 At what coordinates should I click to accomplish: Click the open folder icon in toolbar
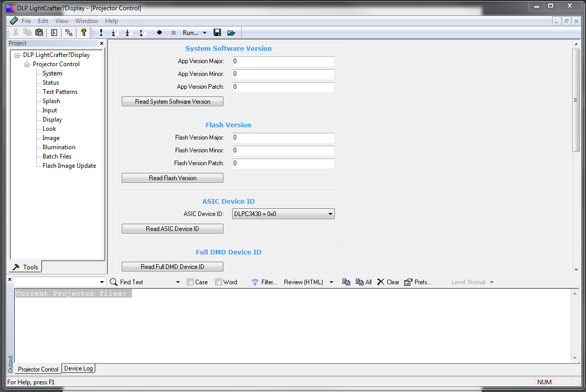(x=231, y=33)
